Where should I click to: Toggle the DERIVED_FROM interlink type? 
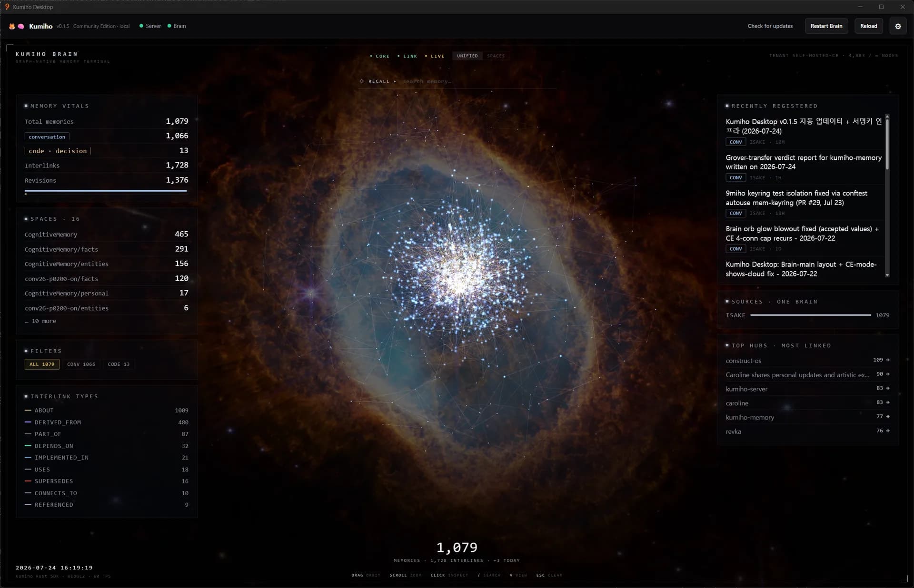coord(106,422)
